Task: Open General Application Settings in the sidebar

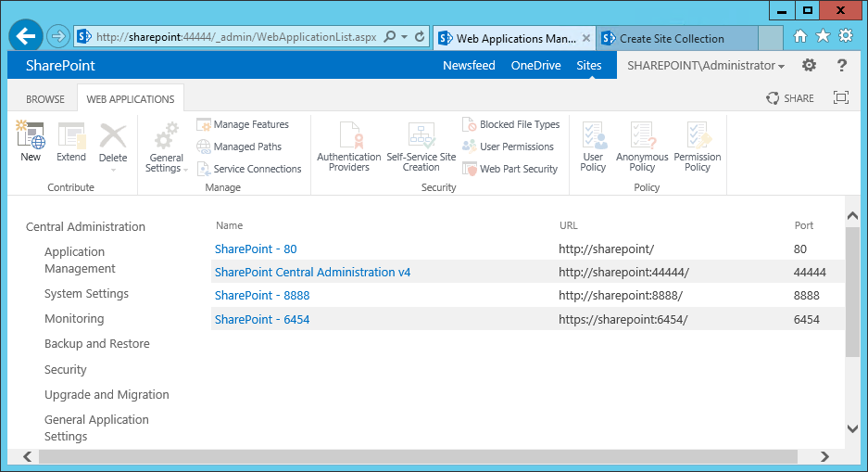Action: 96,427
